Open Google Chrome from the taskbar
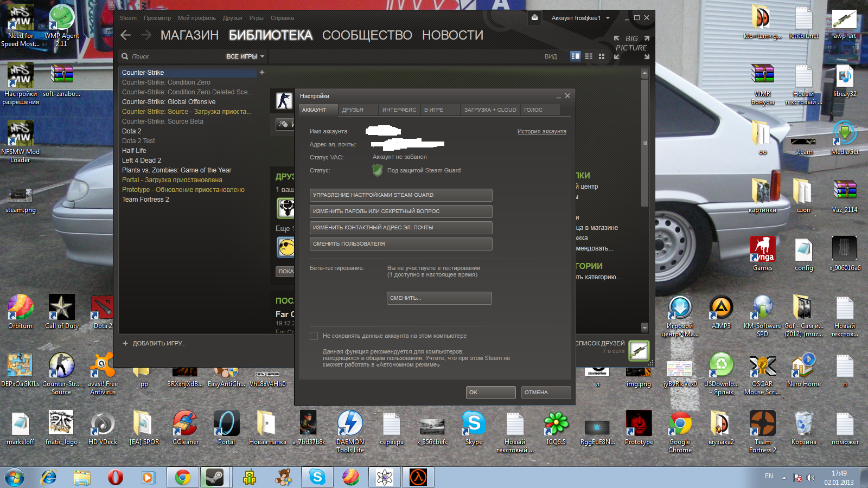The image size is (868, 488). (x=183, y=477)
